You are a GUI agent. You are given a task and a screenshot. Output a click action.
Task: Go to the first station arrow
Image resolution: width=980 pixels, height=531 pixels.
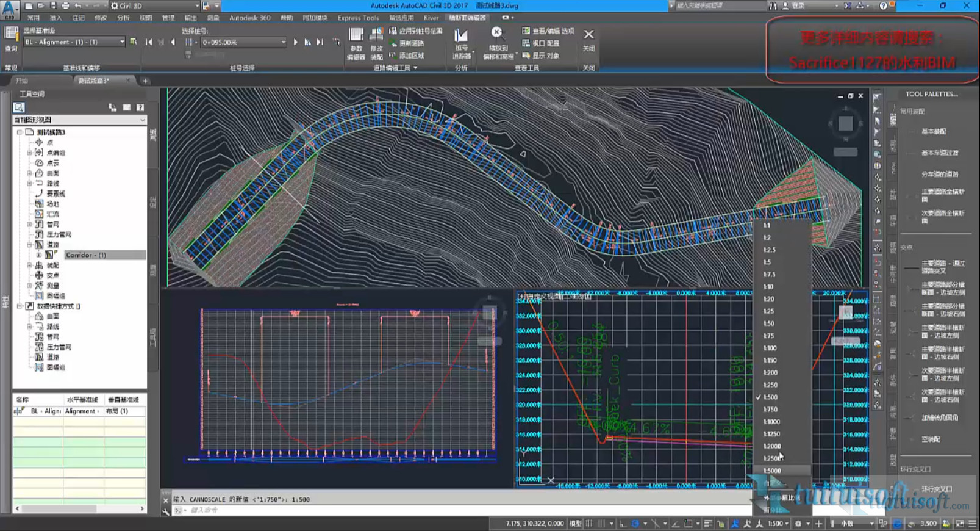[149, 42]
